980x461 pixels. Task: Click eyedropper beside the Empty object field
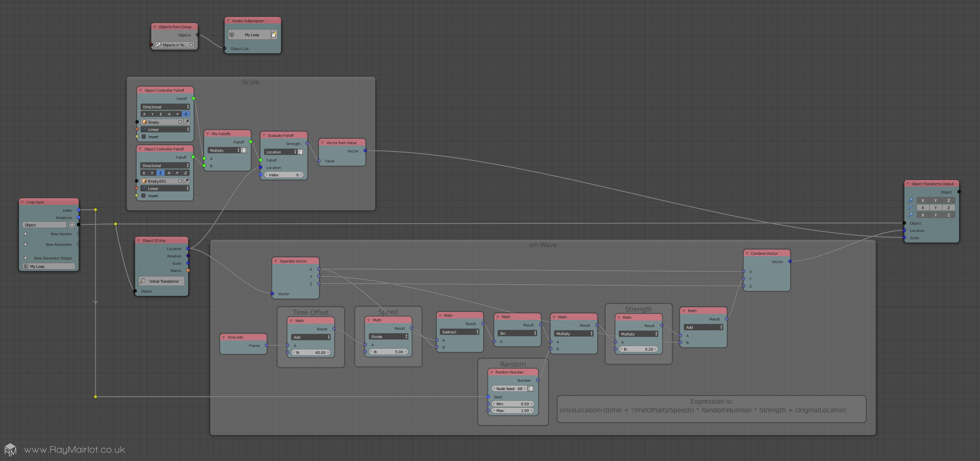point(187,122)
